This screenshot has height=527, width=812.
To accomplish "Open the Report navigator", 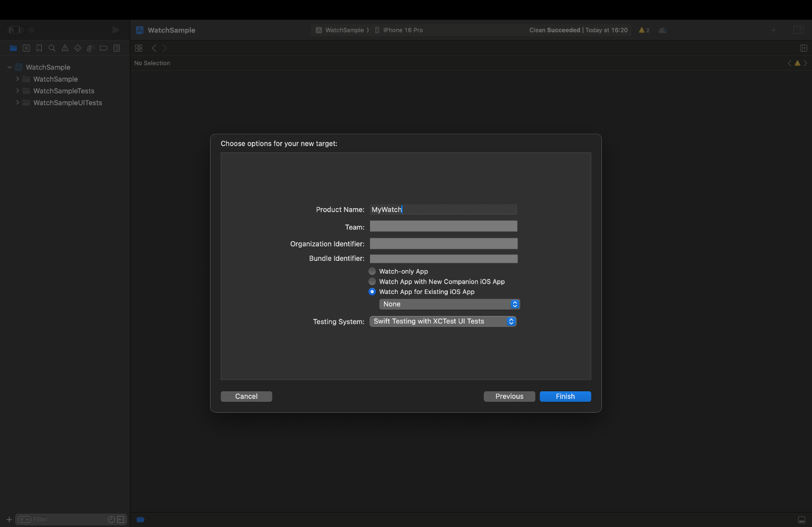I will pos(116,48).
